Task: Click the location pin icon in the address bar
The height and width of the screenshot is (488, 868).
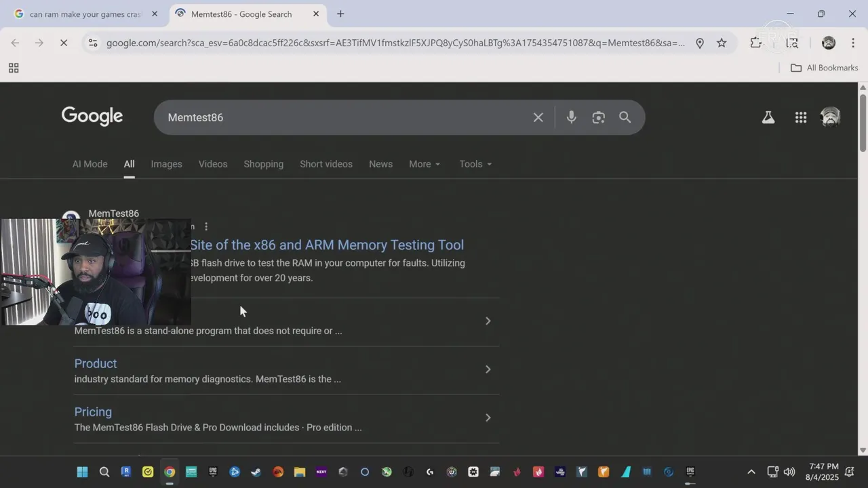Action: tap(700, 43)
